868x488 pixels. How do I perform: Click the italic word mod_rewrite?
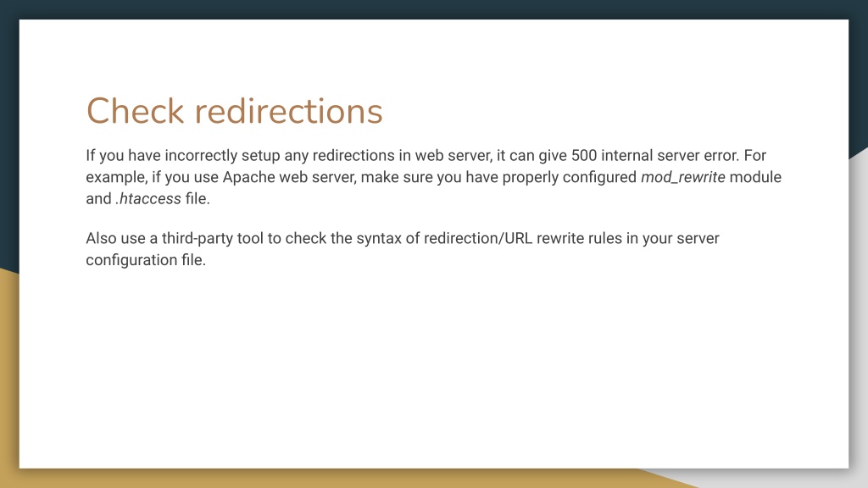pyautogui.click(x=682, y=177)
